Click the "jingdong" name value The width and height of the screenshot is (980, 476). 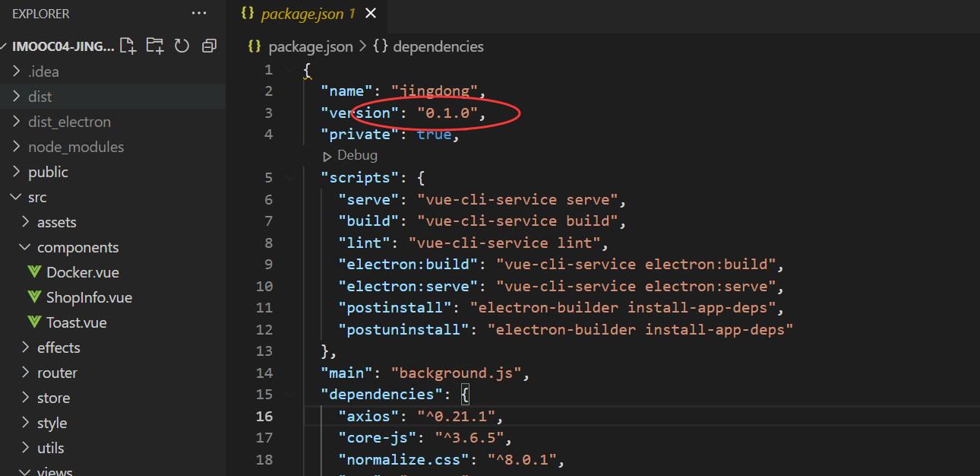click(x=435, y=91)
